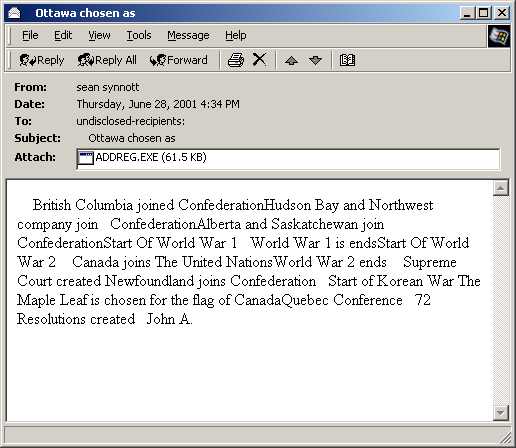The width and height of the screenshot is (516, 448).
Task: Open the Tools menu
Action: click(139, 35)
